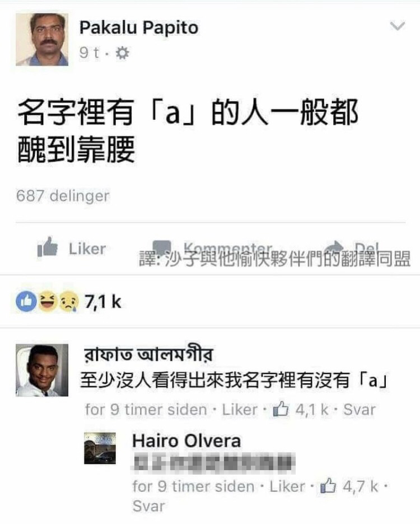Open Hairo Olvera's avatar thumbnail
Image resolution: width=420 pixels, height=525 pixels.
click(x=100, y=448)
